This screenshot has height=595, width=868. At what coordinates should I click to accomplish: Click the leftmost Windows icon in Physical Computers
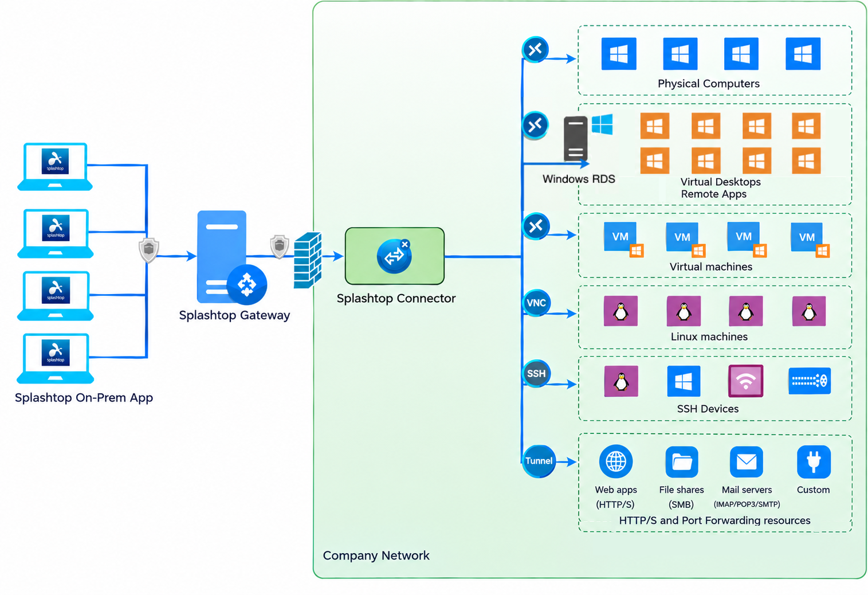pyautogui.click(x=619, y=54)
